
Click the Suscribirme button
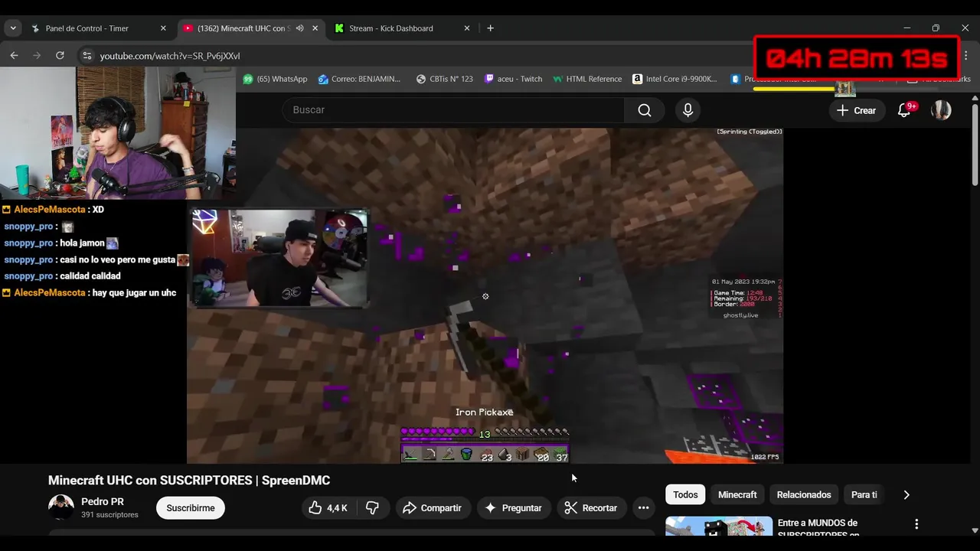(x=191, y=508)
